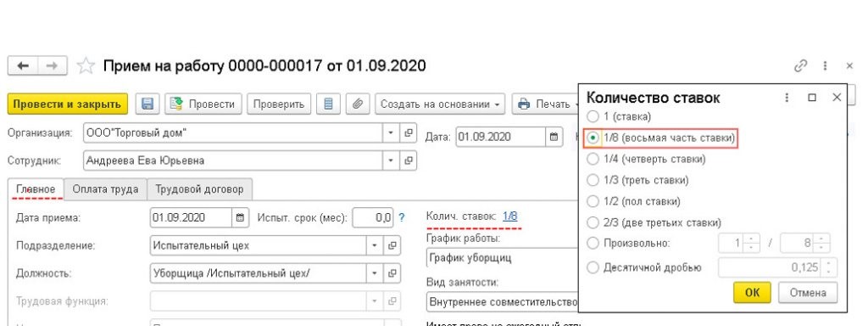This screenshot has width=868, height=326.
Task: Click the save diskette icon in toolbar
Action: [x=147, y=104]
